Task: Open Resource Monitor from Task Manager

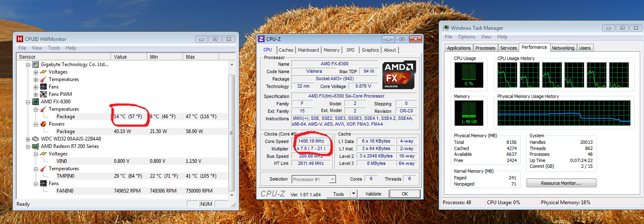Action: pos(561,183)
